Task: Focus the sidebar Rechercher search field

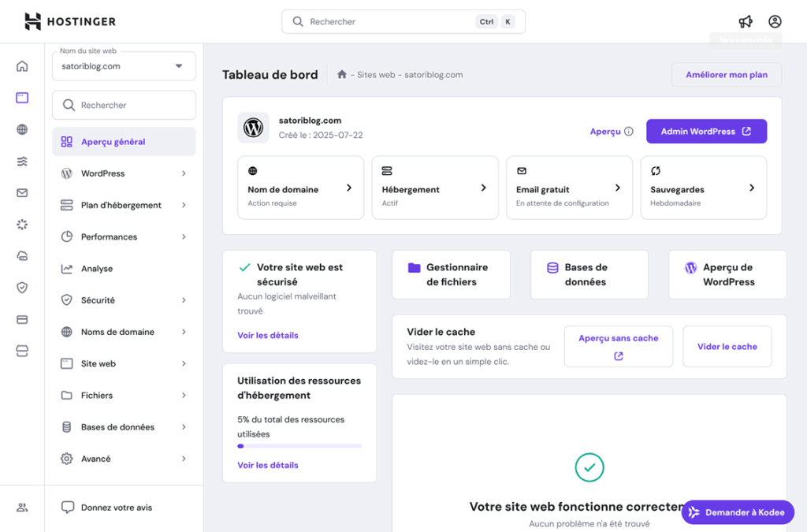Action: 124,105
